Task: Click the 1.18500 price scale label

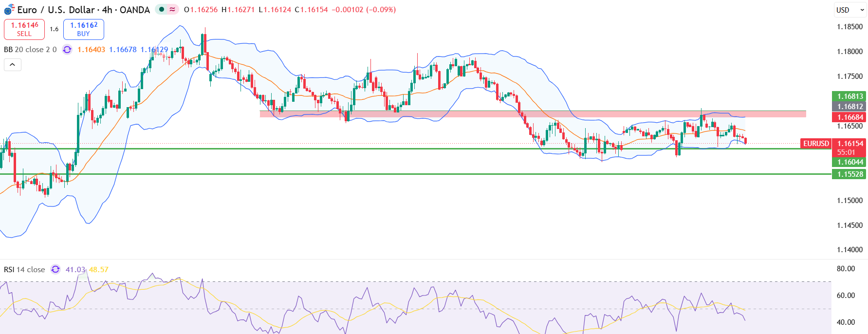Action: (850, 27)
